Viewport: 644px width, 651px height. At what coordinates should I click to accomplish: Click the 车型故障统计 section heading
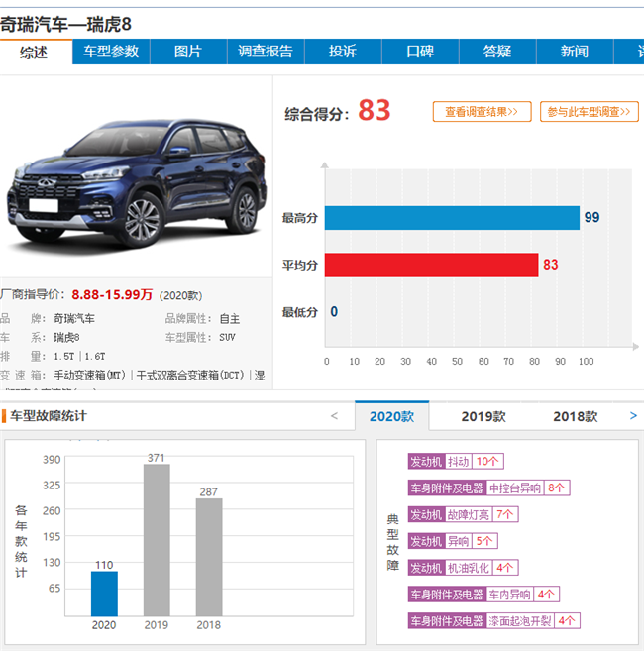coord(49,416)
